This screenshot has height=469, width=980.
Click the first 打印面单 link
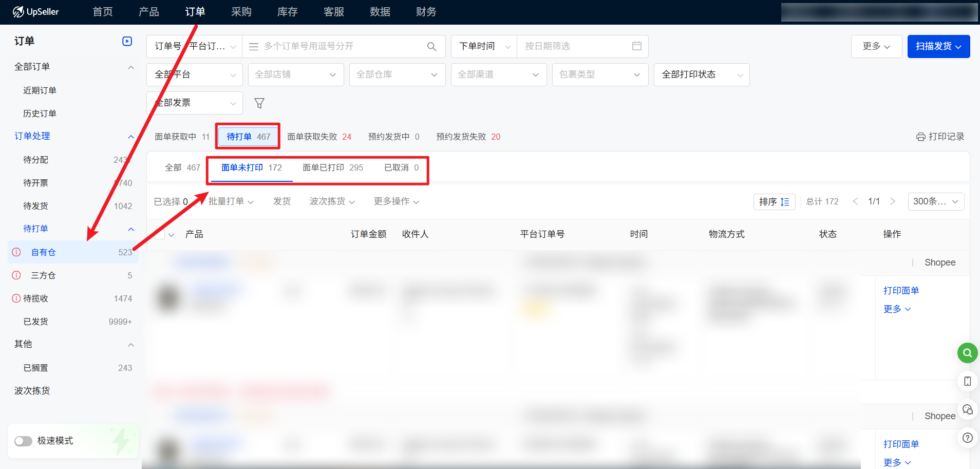pos(901,291)
